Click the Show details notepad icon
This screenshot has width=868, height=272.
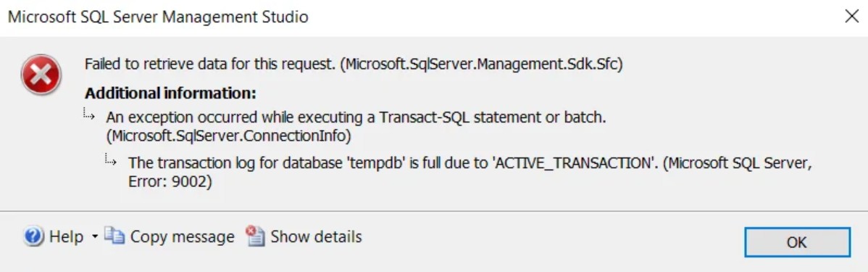click(x=255, y=236)
